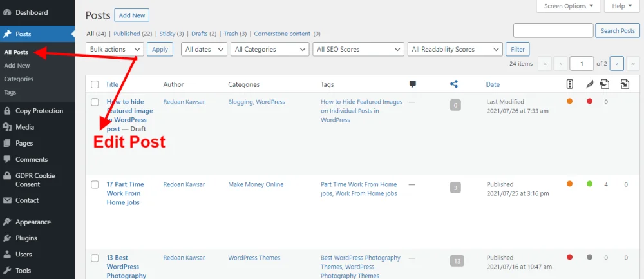Open Plugins in the admin sidebar
644x279 pixels.
point(26,238)
